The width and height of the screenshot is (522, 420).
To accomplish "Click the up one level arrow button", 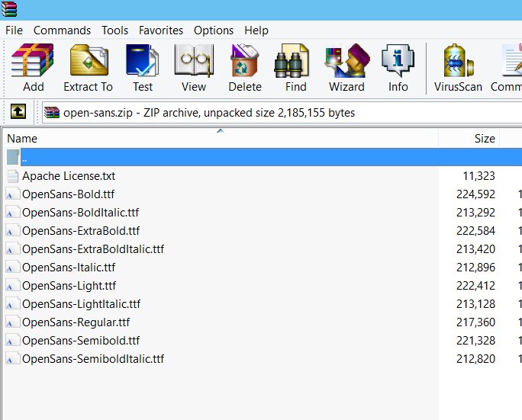I will pos(18,111).
